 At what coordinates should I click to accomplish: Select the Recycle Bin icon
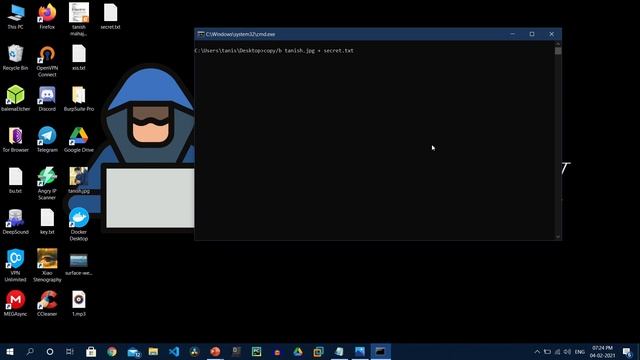[16, 58]
